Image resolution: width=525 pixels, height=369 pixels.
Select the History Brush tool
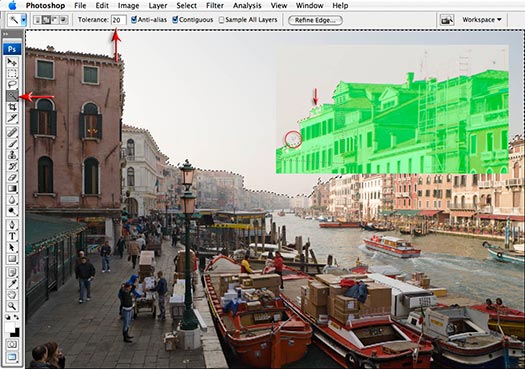tap(12, 166)
